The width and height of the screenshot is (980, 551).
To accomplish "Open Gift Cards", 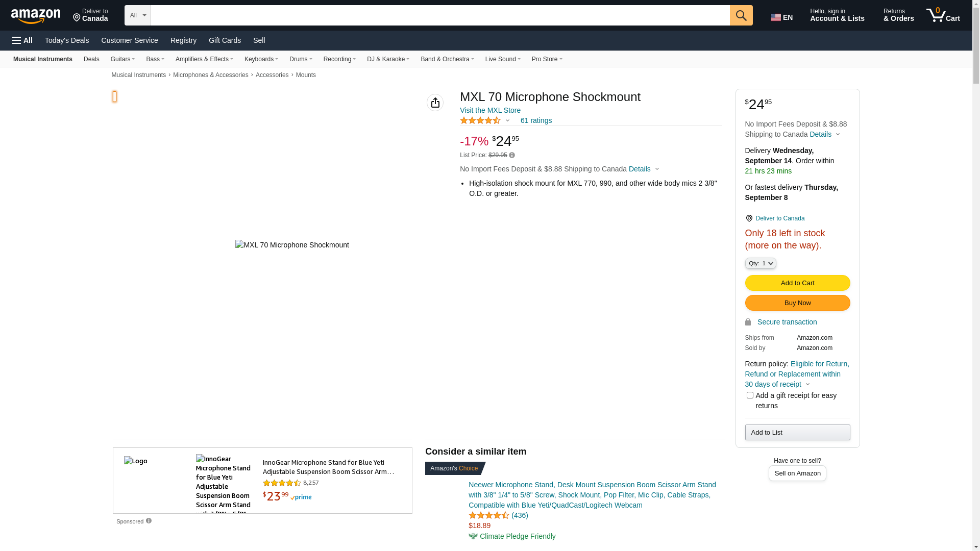I will 225,40.
